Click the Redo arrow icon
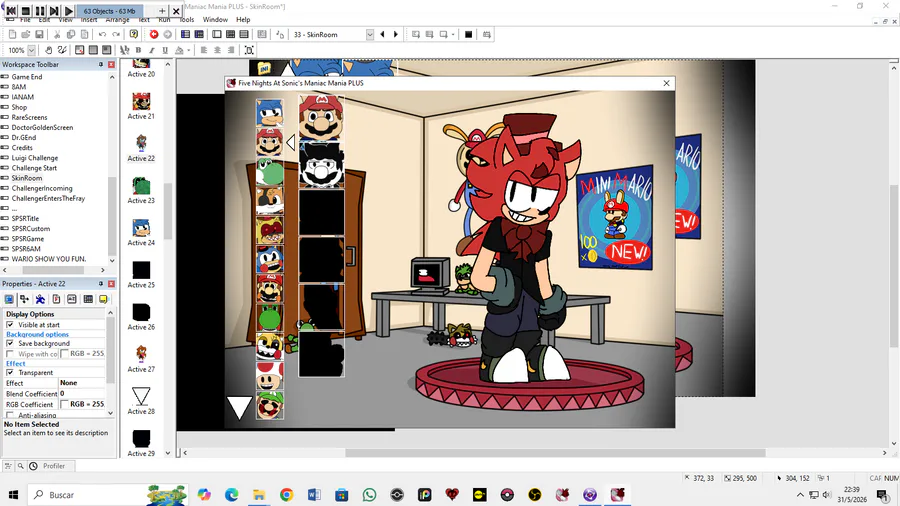Image resolution: width=900 pixels, height=506 pixels. click(x=116, y=34)
